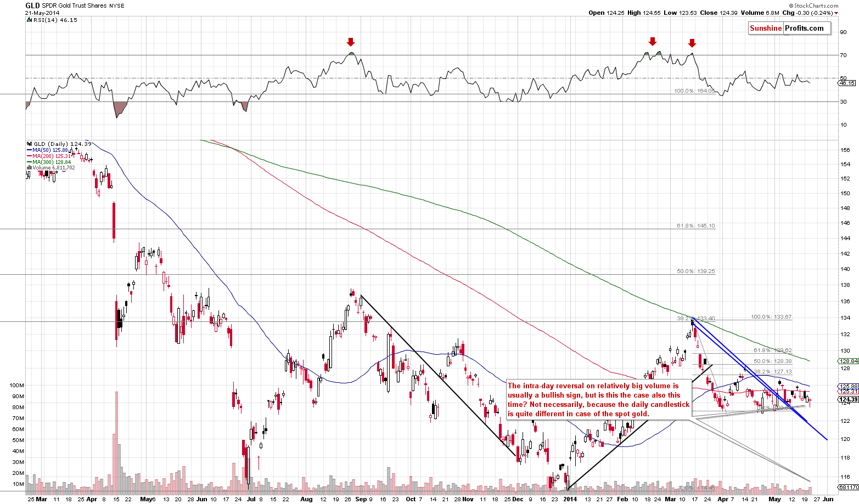This screenshot has height=504, width=859.
Task: Click the 'SPDR Gold Trust Shares' name
Action: coord(74,5)
